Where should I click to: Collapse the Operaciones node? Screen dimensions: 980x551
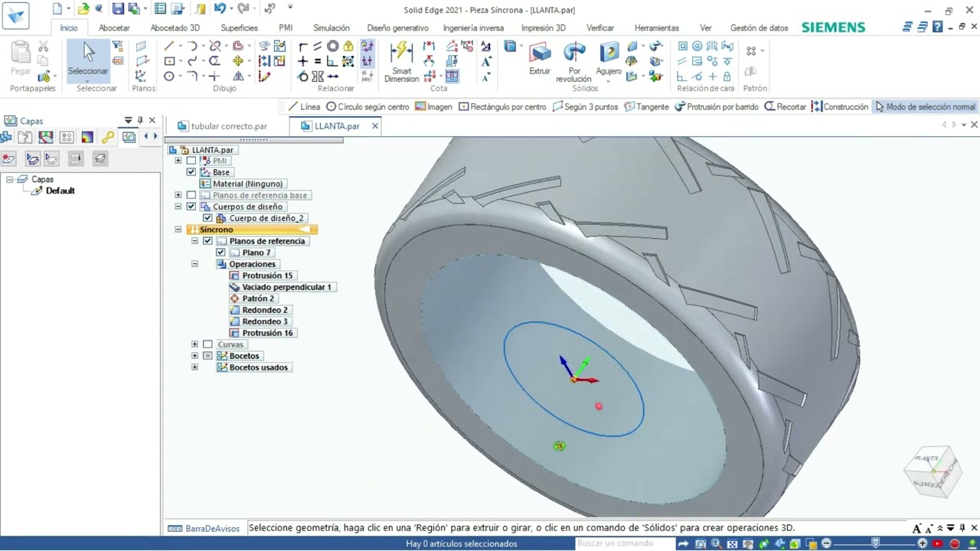[x=194, y=264]
